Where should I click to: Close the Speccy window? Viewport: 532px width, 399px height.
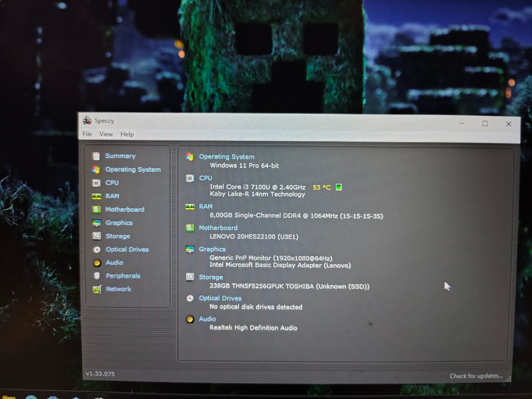[x=509, y=124]
